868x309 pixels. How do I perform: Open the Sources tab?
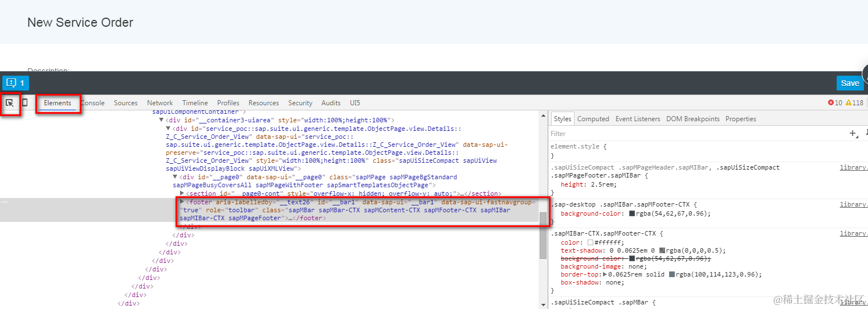pyautogui.click(x=125, y=103)
